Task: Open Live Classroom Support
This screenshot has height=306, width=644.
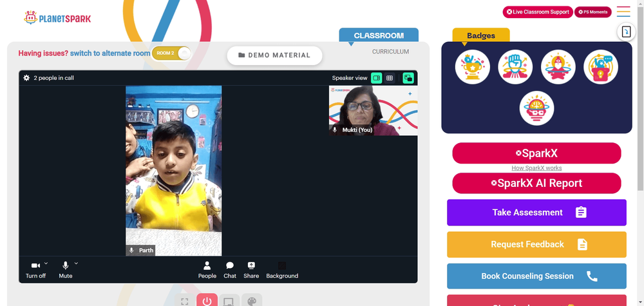Action: (538, 12)
